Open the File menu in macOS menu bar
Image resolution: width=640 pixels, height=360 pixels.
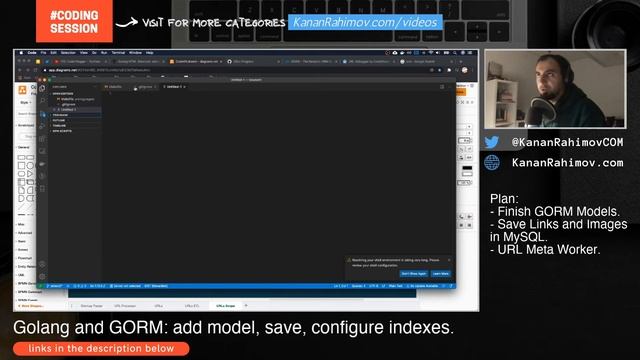point(43,53)
